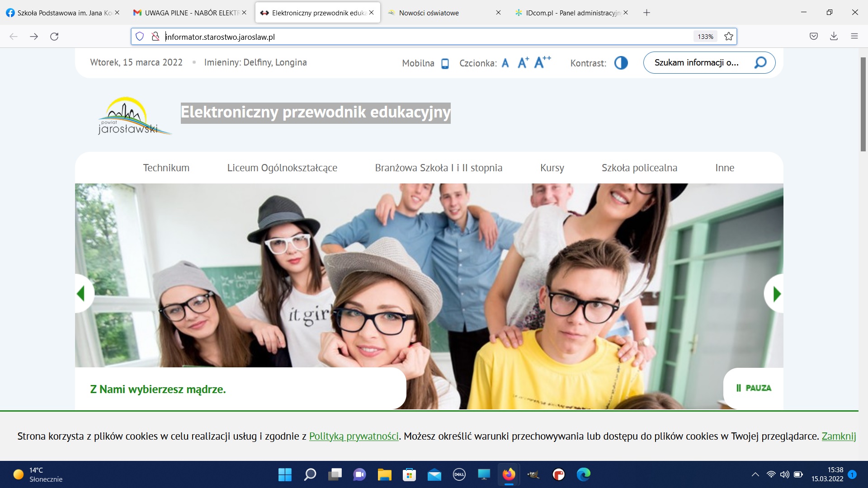868x488 pixels.
Task: Switch to the Nowości oświatowe tab
Action: (429, 13)
